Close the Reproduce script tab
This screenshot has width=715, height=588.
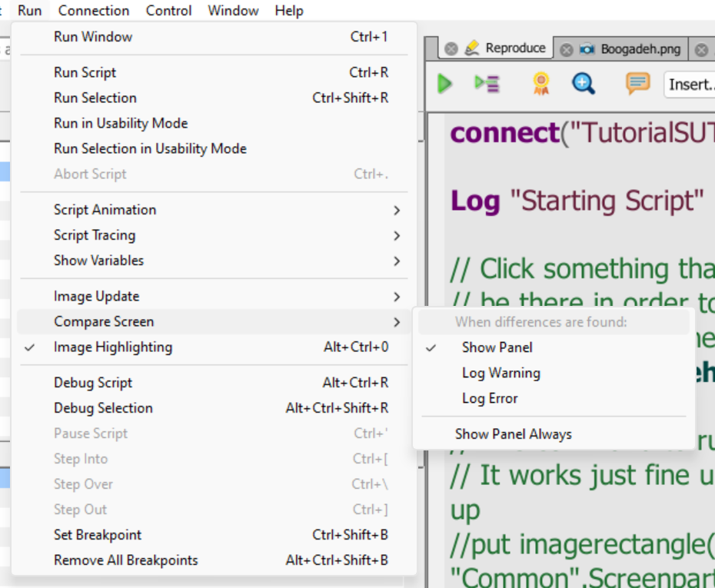point(451,48)
